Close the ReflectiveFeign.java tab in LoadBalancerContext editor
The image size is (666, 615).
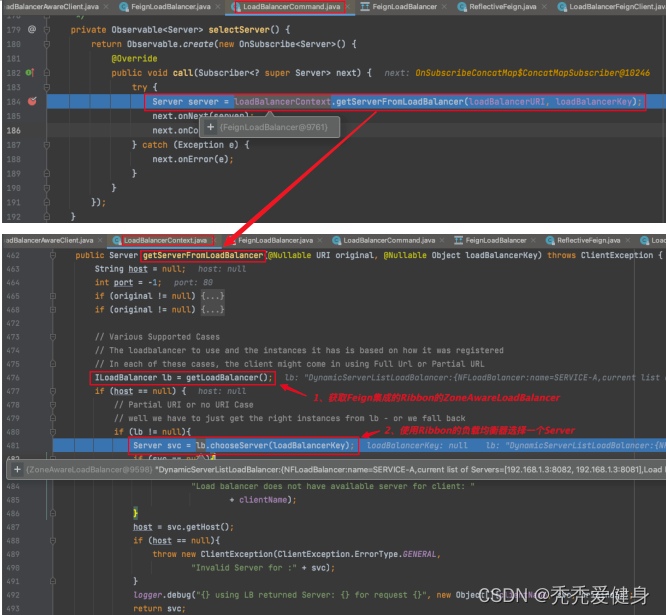[627, 240]
